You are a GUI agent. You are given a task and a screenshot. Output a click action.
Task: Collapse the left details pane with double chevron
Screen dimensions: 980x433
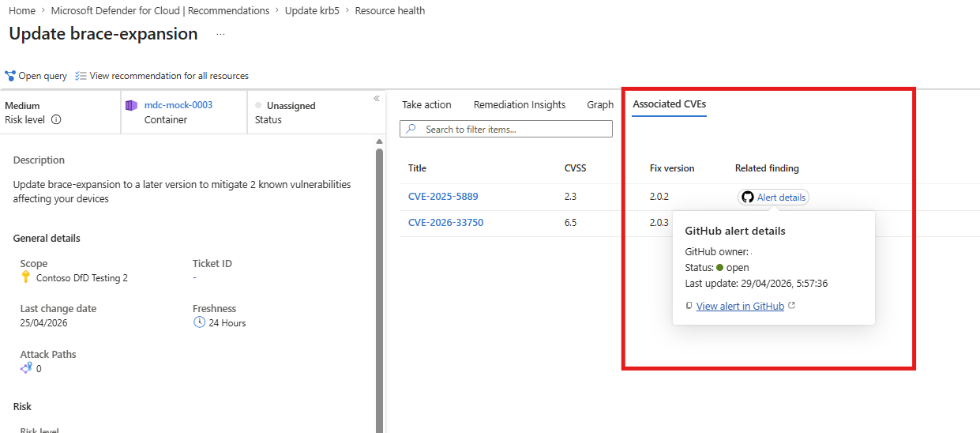(x=377, y=98)
